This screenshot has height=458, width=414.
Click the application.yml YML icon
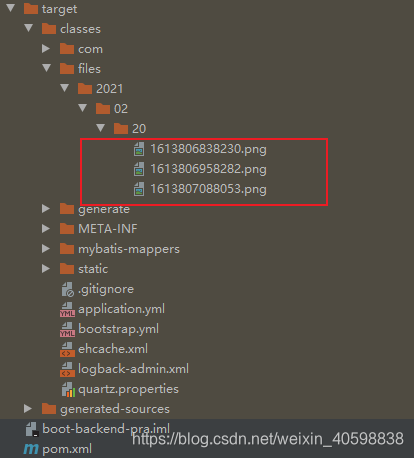pyautogui.click(x=67, y=309)
